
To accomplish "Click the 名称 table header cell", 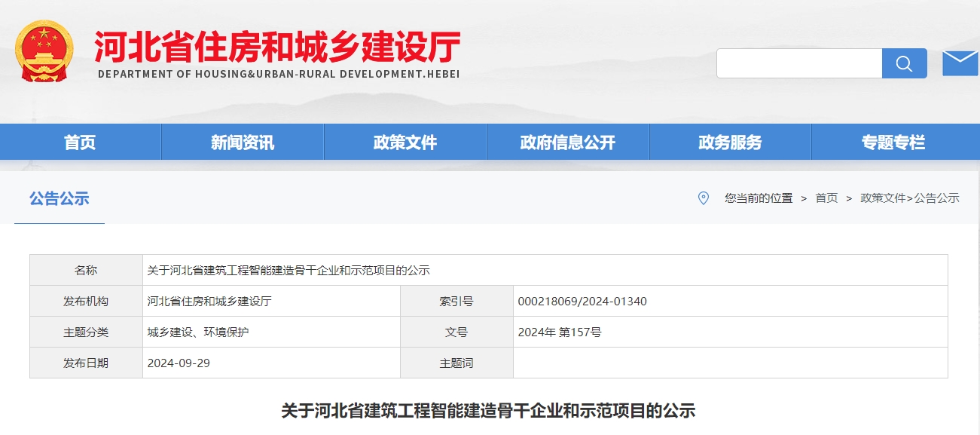I will pyautogui.click(x=87, y=270).
